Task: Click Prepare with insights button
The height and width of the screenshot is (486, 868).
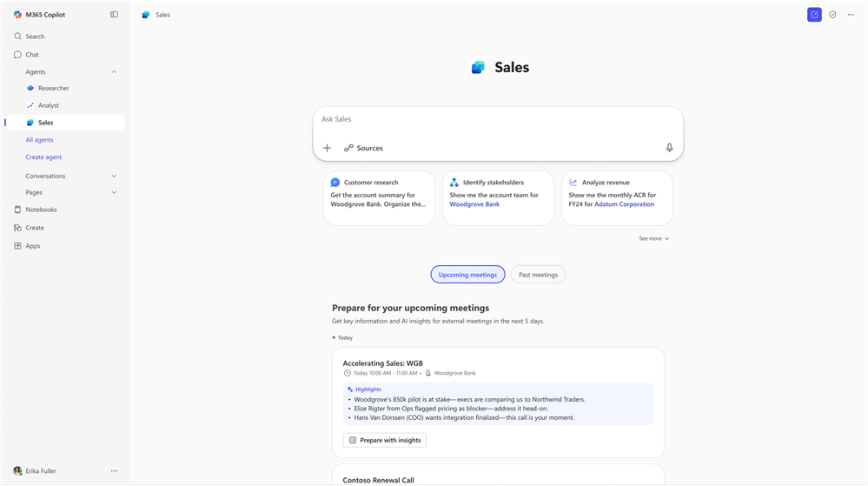Action: [385, 440]
